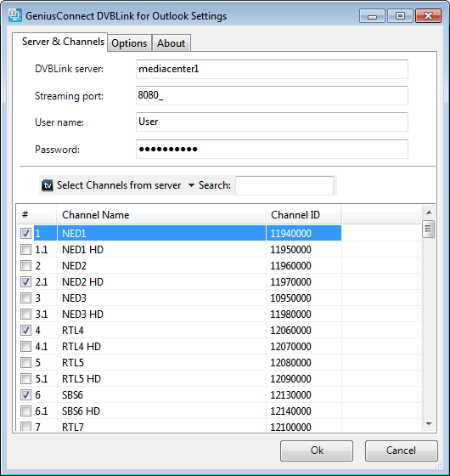The image size is (450, 476).
Task: Confirm settings with the Ok button
Action: (x=317, y=450)
